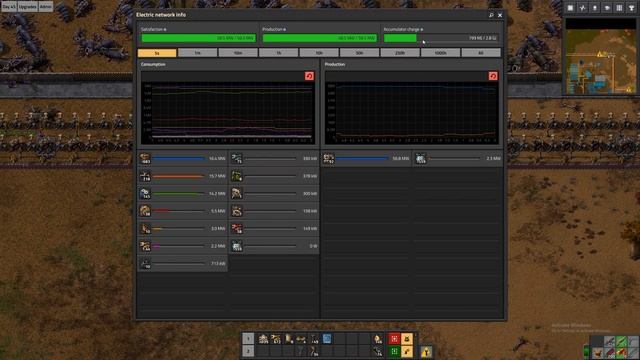The image size is (640, 360).
Task: Reset the Production graph with red button
Action: [493, 76]
